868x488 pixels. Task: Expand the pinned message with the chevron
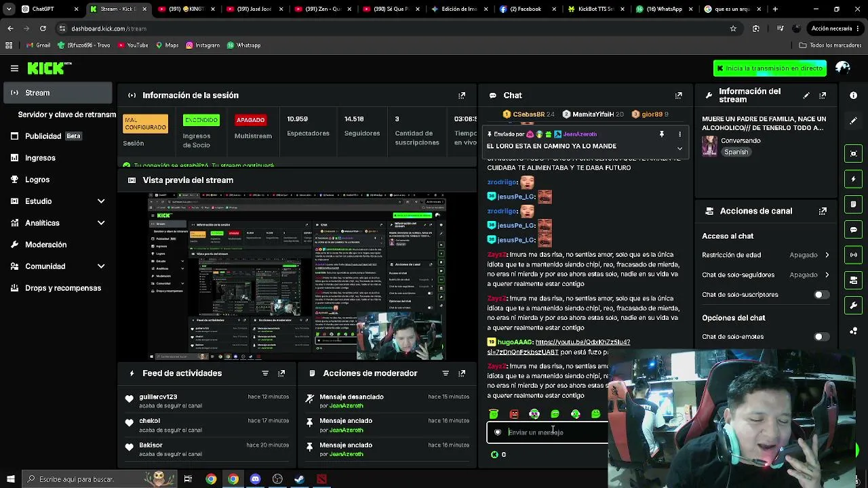[679, 148]
